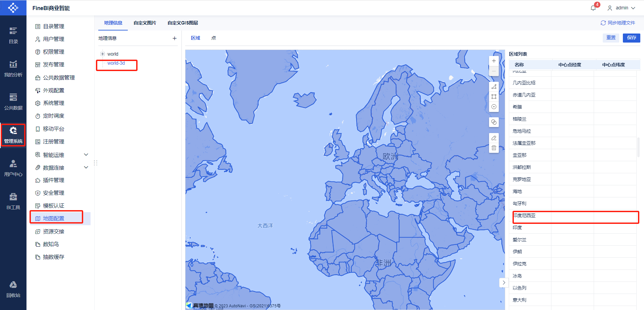
Task: Switch to the 自定义GIS图层 tab
Action: click(x=182, y=23)
